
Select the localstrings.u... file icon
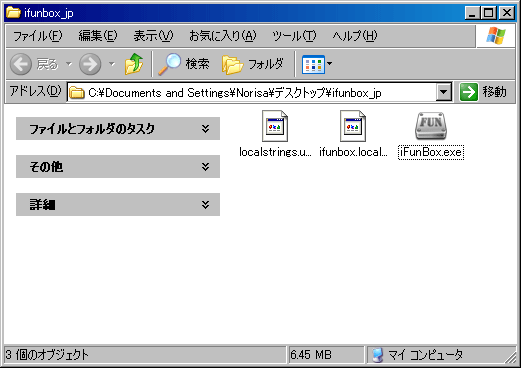click(x=275, y=126)
